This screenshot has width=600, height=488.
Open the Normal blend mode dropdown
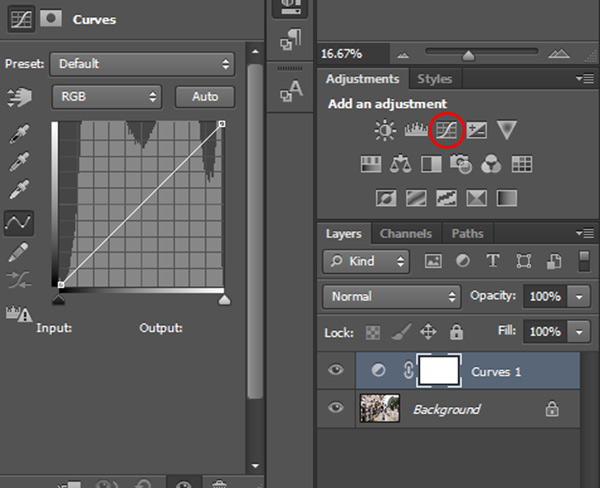(392, 296)
